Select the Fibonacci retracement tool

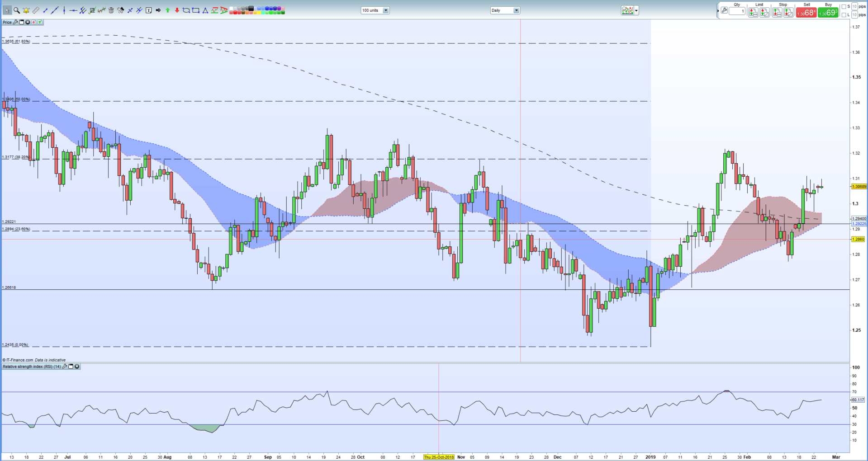click(92, 10)
